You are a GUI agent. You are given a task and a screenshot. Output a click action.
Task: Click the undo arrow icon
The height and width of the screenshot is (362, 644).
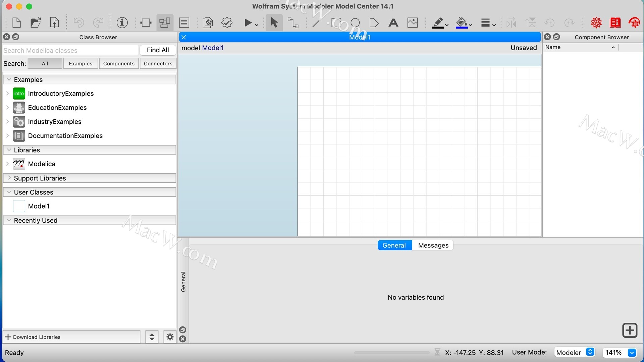(78, 23)
